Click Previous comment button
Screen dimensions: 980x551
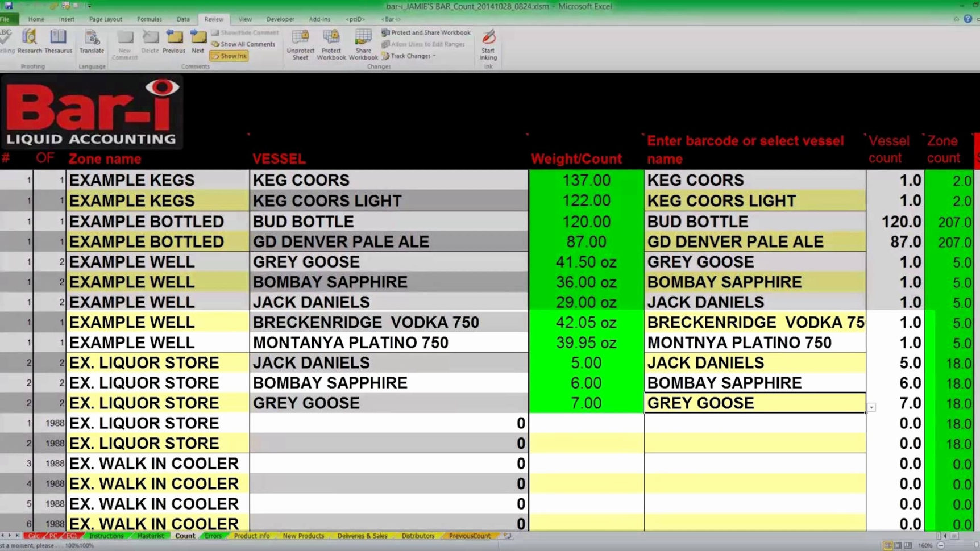[x=174, y=43]
